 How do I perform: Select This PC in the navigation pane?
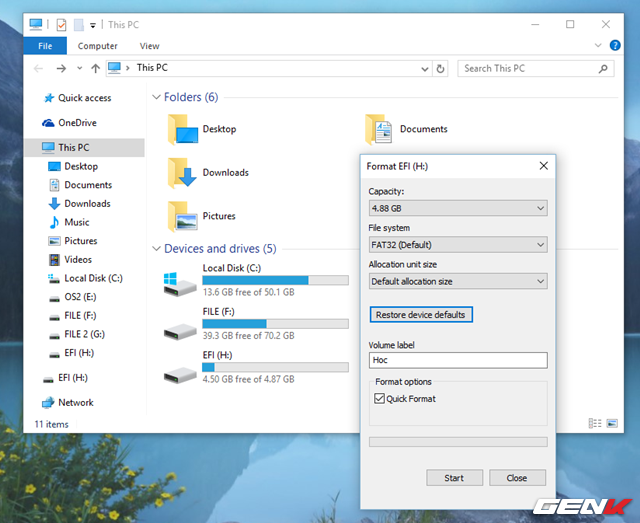coord(84,147)
